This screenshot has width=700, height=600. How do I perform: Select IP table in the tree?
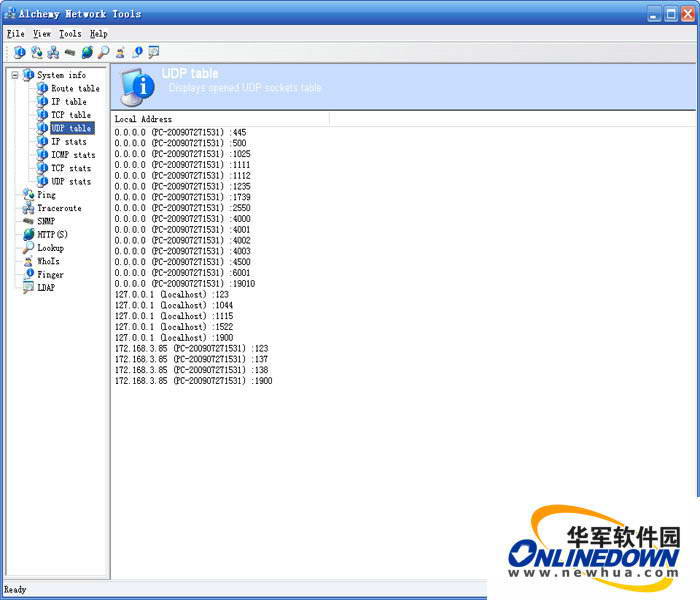click(69, 102)
